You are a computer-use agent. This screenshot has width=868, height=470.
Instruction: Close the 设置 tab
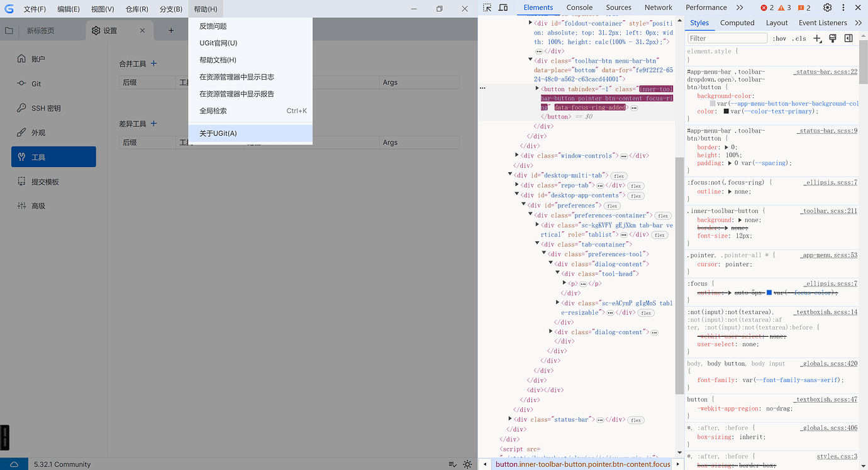[x=143, y=31]
